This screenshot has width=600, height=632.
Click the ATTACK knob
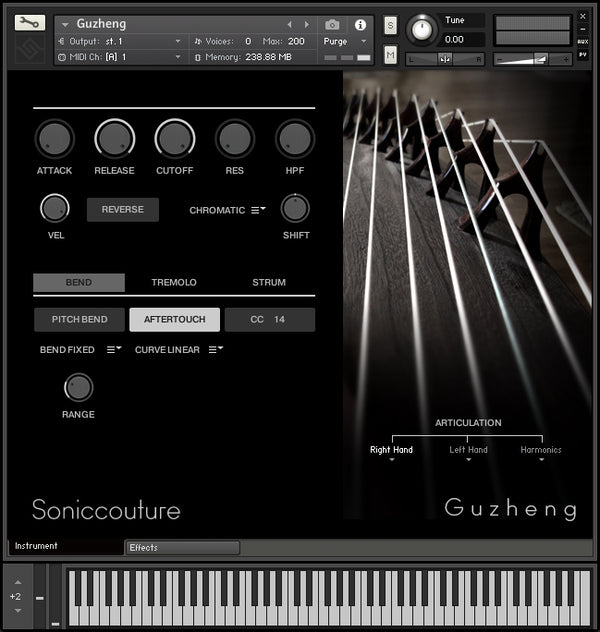coord(54,139)
